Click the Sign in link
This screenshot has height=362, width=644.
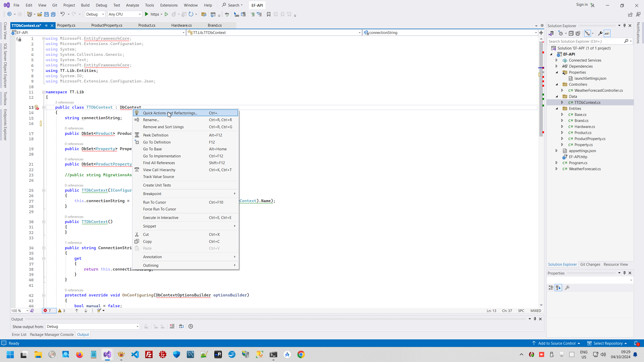click(582, 5)
